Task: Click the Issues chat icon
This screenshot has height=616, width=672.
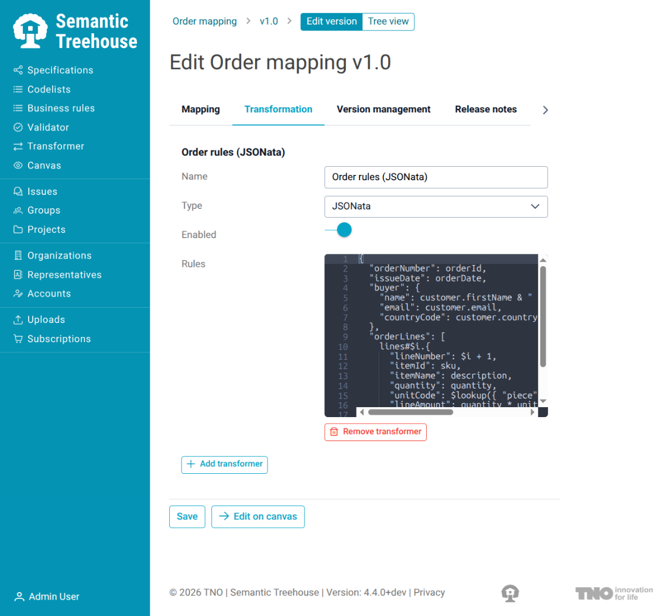Action: point(18,191)
